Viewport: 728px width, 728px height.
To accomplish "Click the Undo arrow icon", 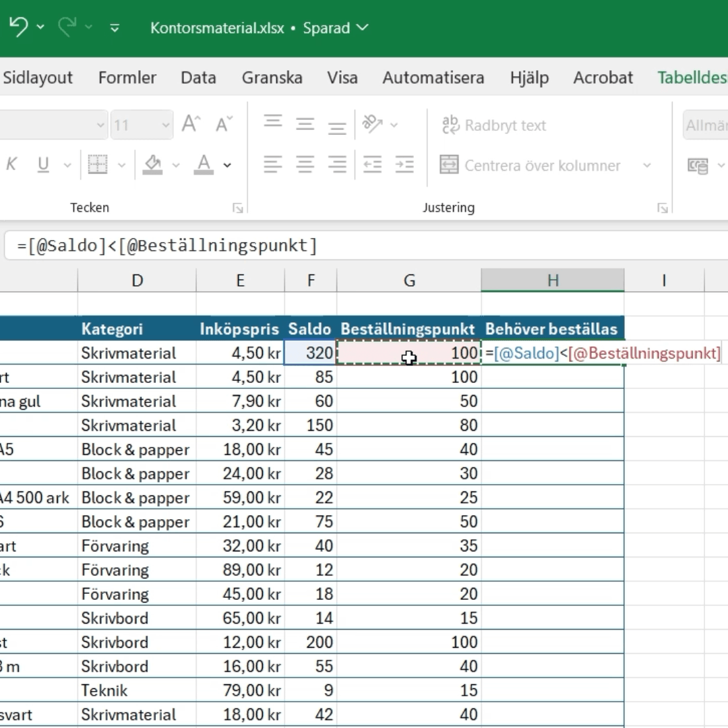I will point(19,28).
